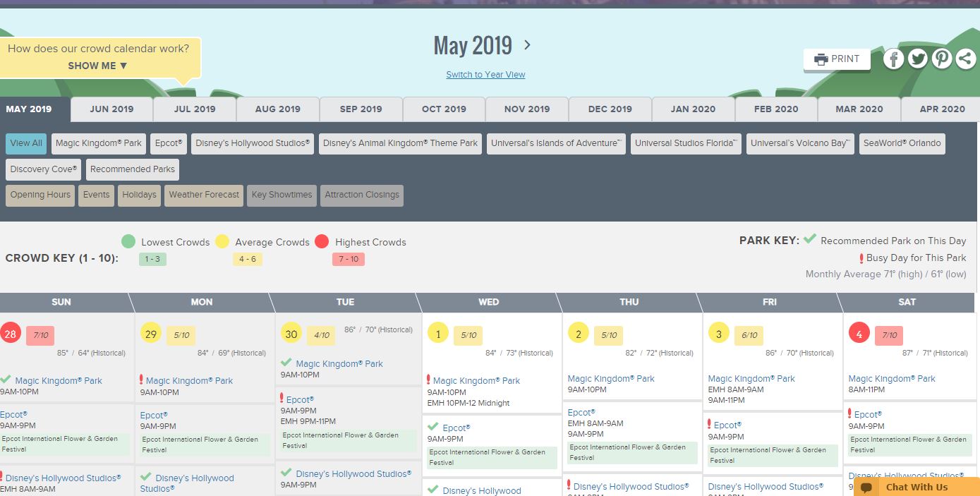Enable the Weather Forecast overlay

pos(203,195)
